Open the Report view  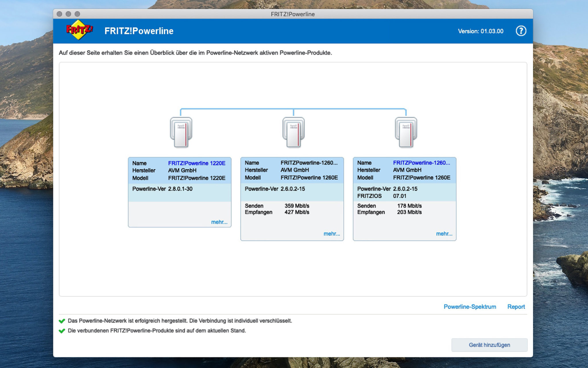516,307
